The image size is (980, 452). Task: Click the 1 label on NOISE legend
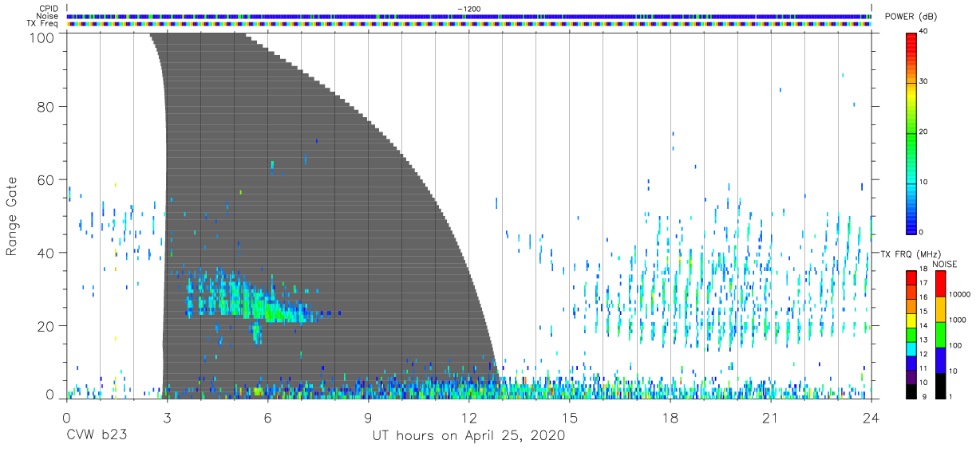coord(950,396)
